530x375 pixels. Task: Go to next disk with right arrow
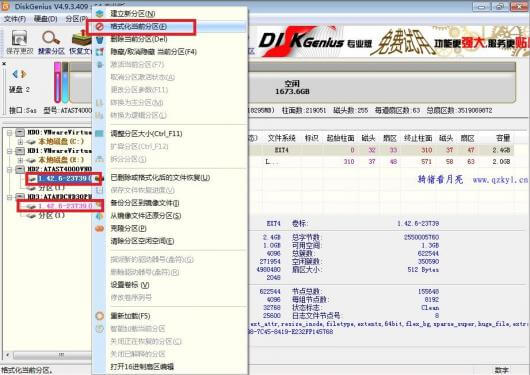tap(24, 74)
